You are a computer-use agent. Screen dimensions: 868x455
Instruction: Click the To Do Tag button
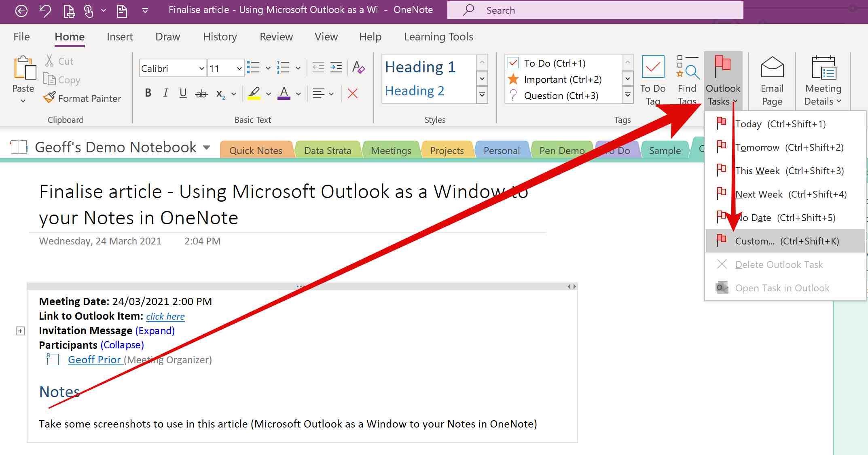click(653, 81)
